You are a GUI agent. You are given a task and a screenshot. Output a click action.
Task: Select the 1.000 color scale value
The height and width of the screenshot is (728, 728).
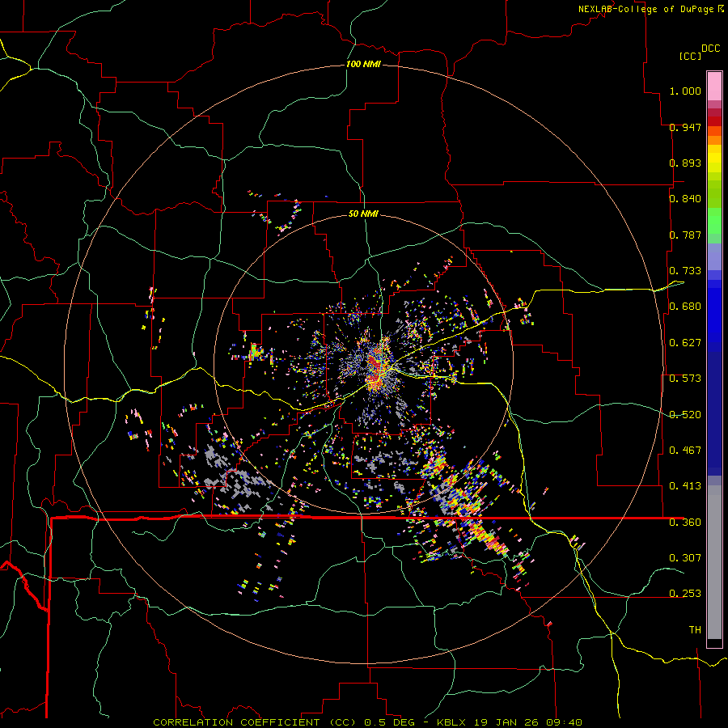[x=685, y=91]
